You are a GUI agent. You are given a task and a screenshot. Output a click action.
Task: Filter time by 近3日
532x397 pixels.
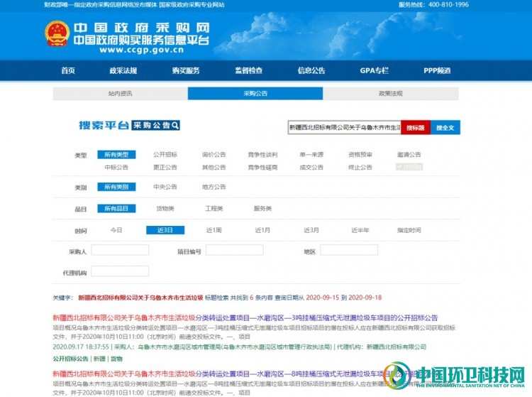pos(165,230)
